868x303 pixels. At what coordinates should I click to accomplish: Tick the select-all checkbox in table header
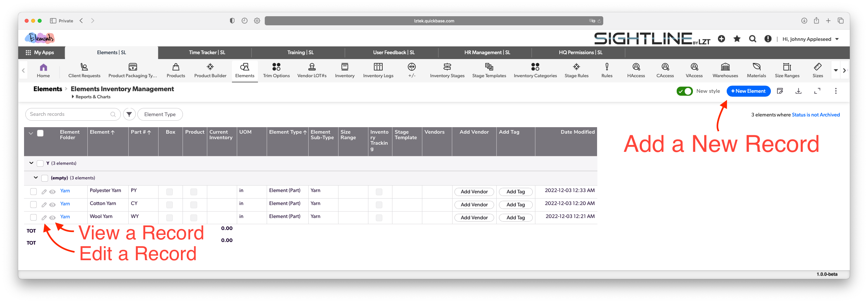coord(40,133)
